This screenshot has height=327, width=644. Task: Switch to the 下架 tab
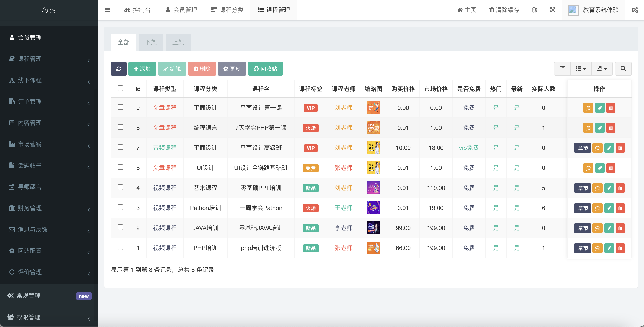click(151, 42)
